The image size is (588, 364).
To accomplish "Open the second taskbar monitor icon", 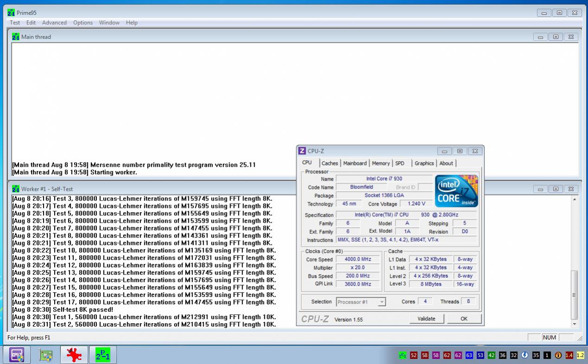I will coord(46,355).
